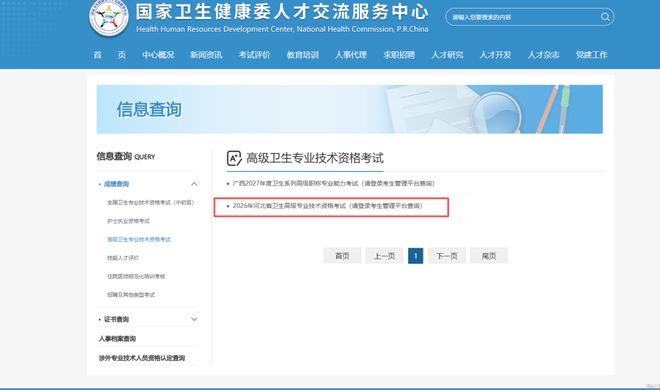
Task: Open the 求职招聘 navigation menu
Action: [399, 55]
